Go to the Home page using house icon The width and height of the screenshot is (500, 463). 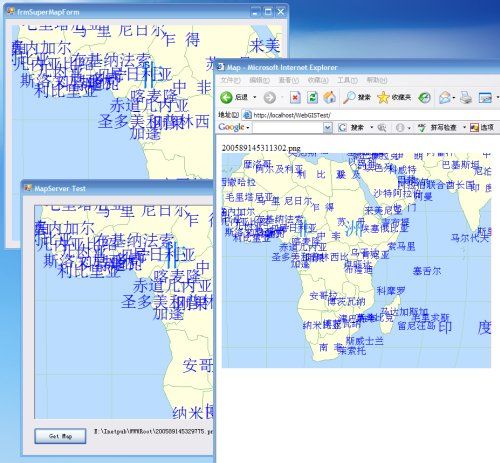click(x=330, y=97)
